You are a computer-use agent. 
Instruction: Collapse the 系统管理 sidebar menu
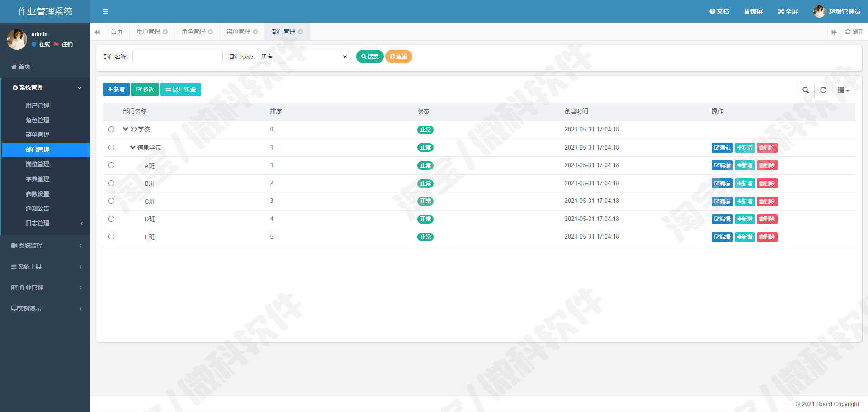point(45,88)
